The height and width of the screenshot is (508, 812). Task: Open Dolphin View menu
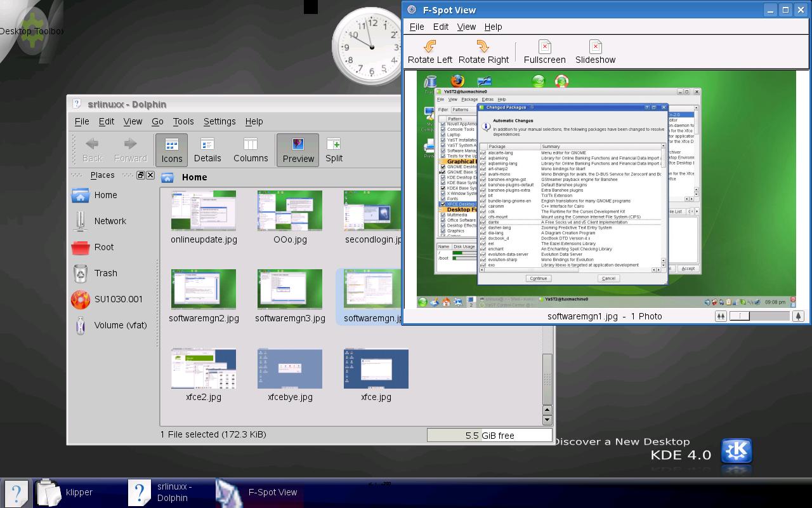[133, 121]
